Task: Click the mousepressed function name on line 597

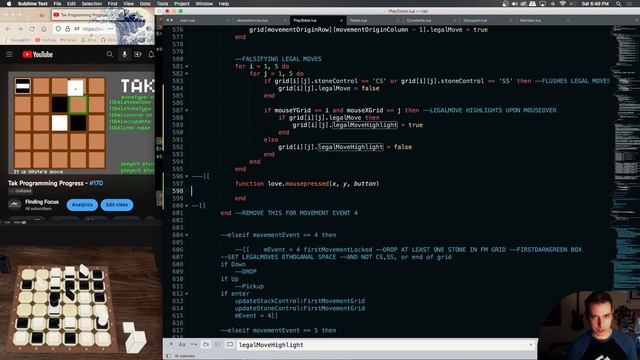Action: [x=307, y=184]
